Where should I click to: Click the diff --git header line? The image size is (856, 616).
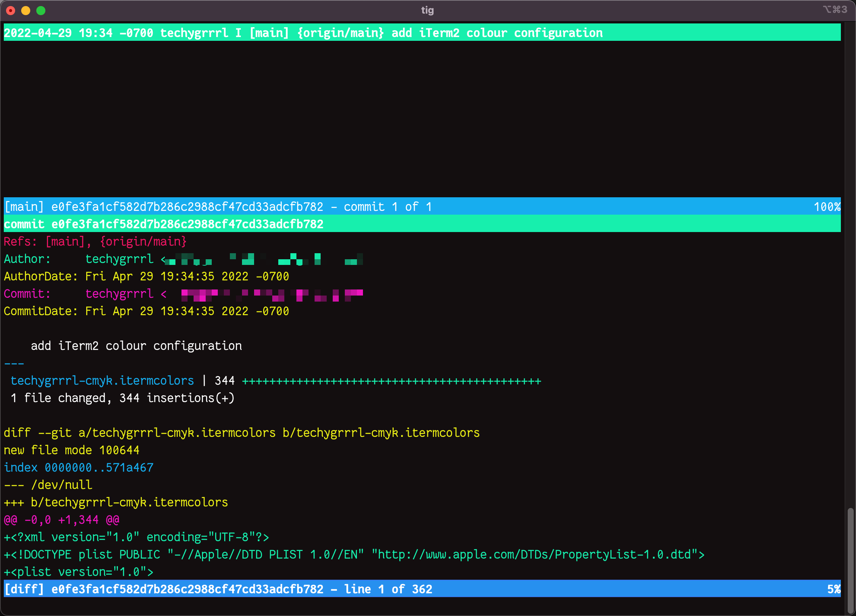[241, 433]
